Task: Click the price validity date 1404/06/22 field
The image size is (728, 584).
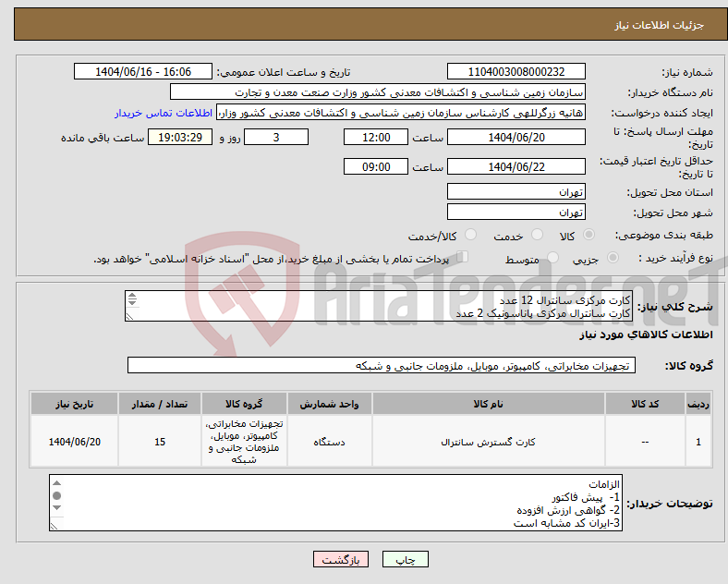Action: [516, 166]
